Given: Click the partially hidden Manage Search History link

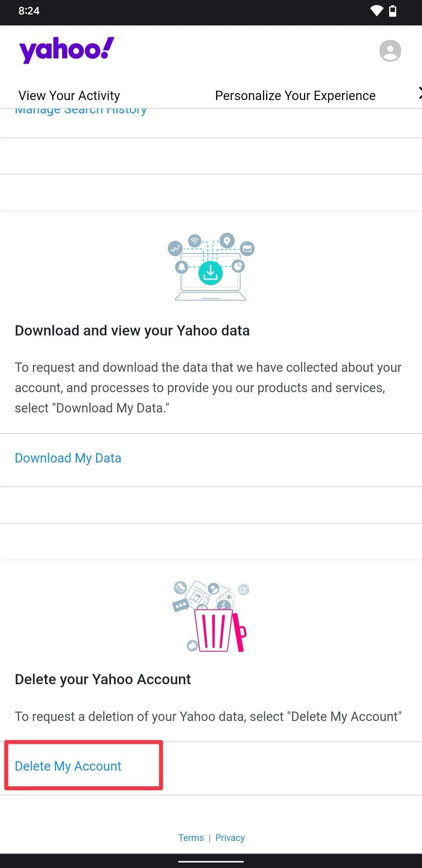Looking at the screenshot, I should tap(80, 111).
